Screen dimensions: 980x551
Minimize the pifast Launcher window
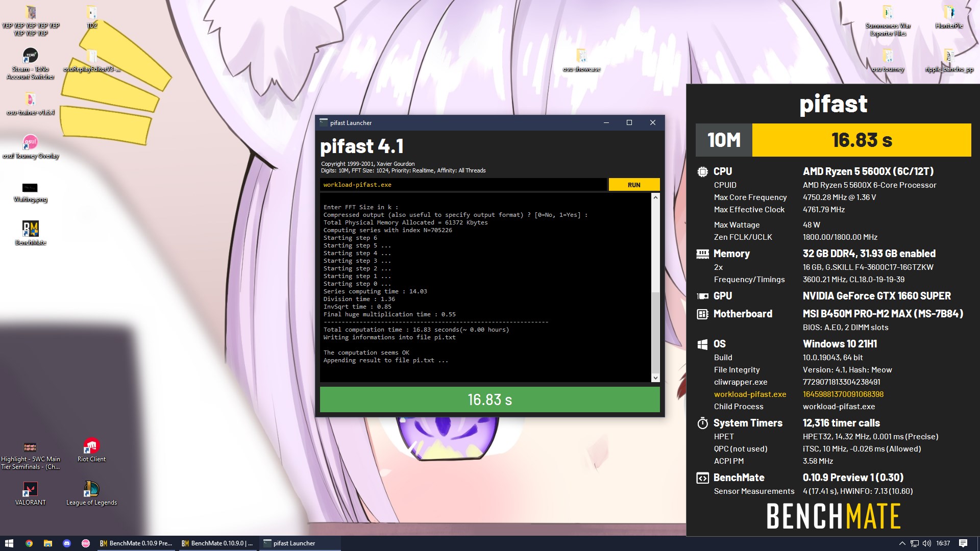(606, 122)
